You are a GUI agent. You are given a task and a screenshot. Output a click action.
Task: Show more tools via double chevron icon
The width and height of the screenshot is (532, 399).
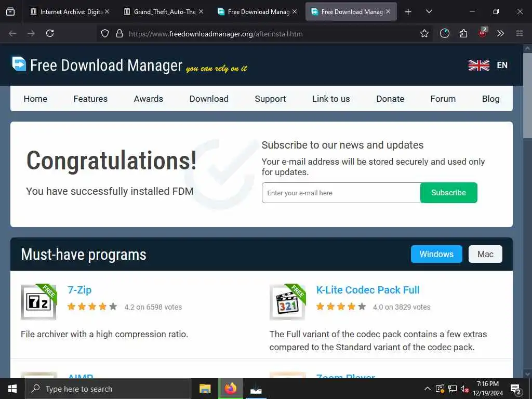click(500, 33)
